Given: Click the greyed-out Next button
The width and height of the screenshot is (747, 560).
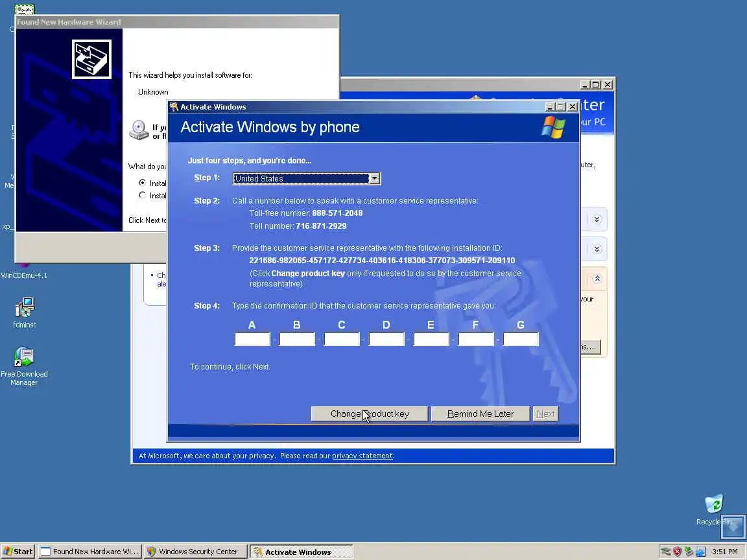Looking at the screenshot, I should tap(545, 414).
